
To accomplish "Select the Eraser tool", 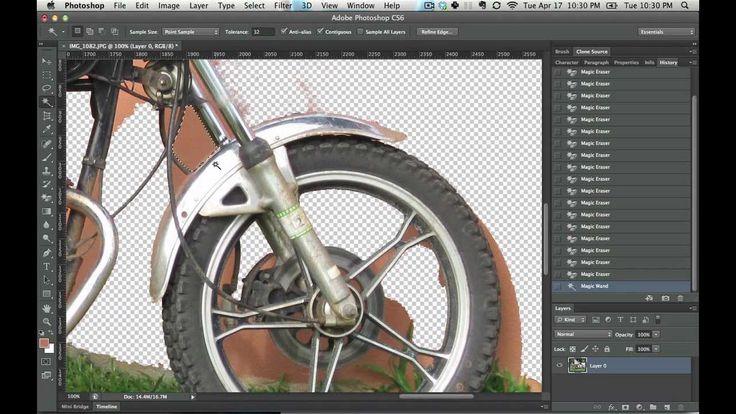I will [x=46, y=198].
